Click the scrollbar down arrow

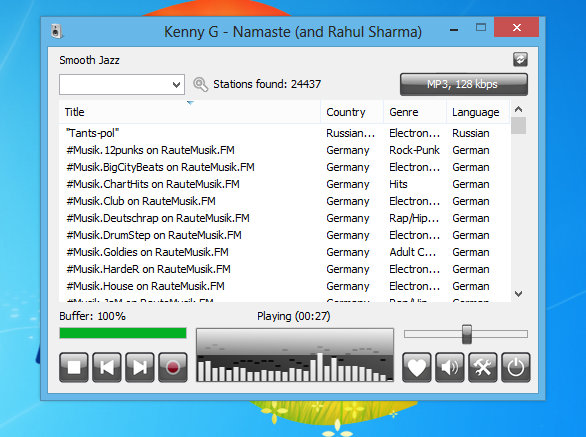[518, 294]
